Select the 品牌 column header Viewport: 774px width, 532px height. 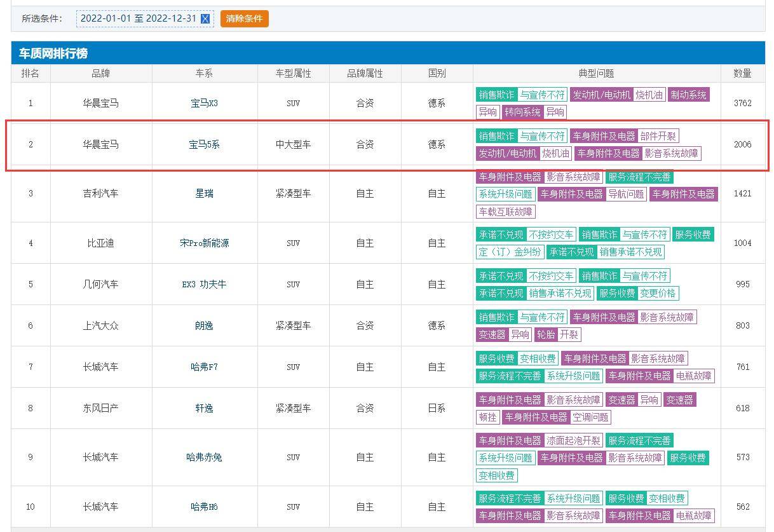pos(101,73)
